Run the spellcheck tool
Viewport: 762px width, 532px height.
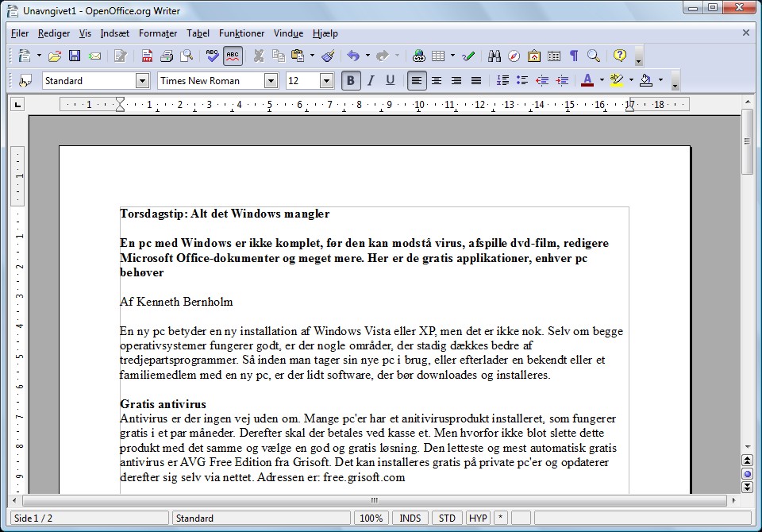(x=210, y=56)
